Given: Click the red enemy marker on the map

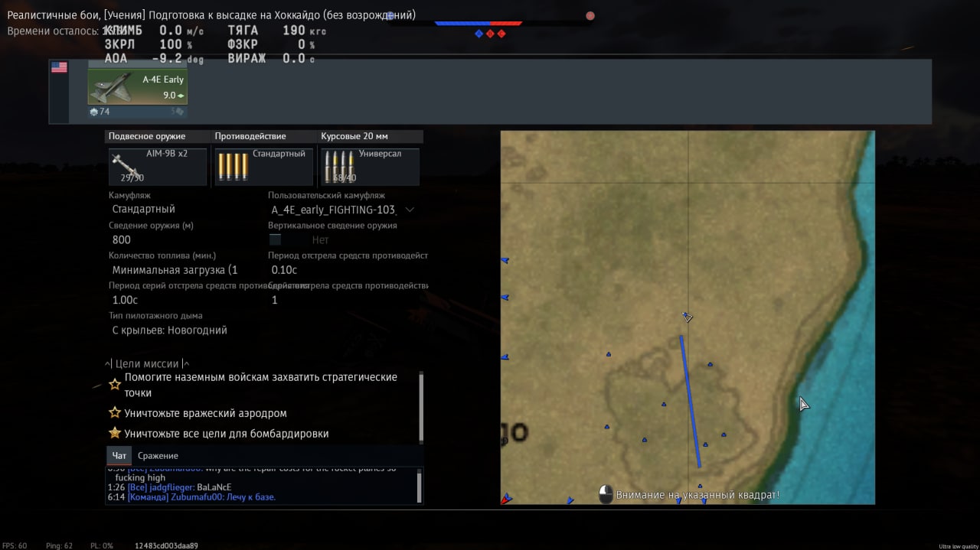Looking at the screenshot, I should tap(505, 500).
